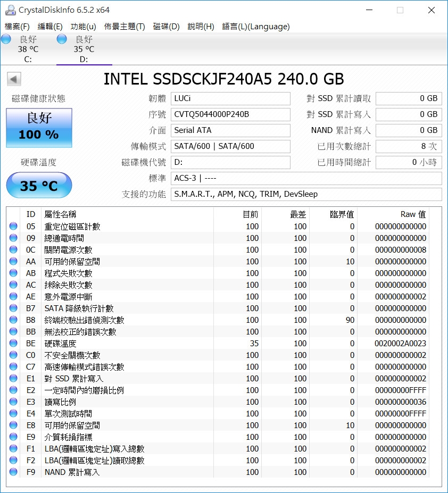This screenshot has height=493, width=448.
Task: Open the 磁碟(D) menu
Action: click(x=166, y=27)
